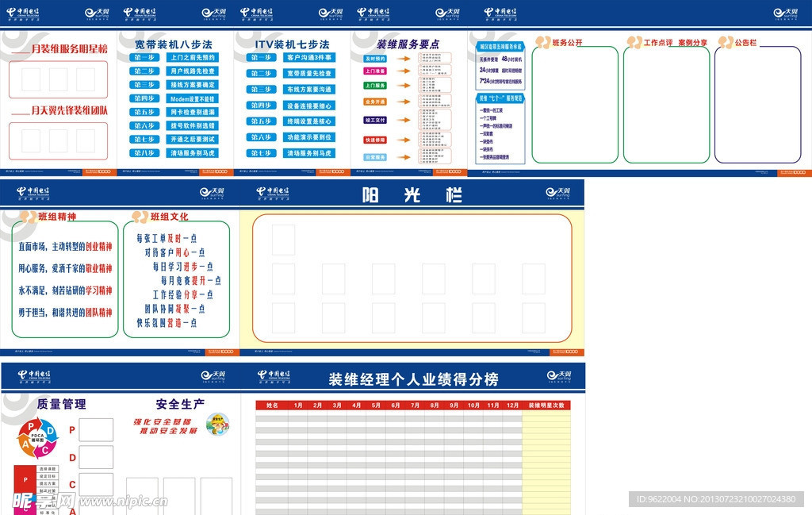Click the yellow segment of the PDCA color wheel
Screen dimensions: 812x515
tap(26, 444)
